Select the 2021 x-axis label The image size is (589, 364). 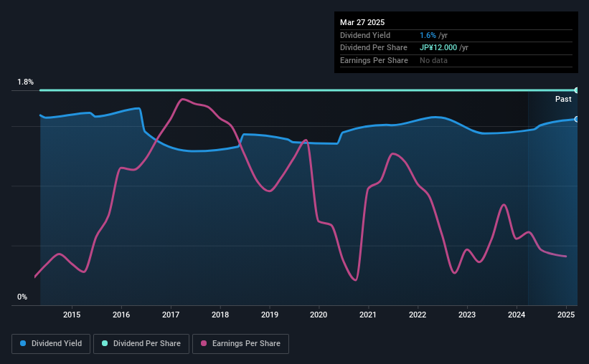[x=368, y=315]
